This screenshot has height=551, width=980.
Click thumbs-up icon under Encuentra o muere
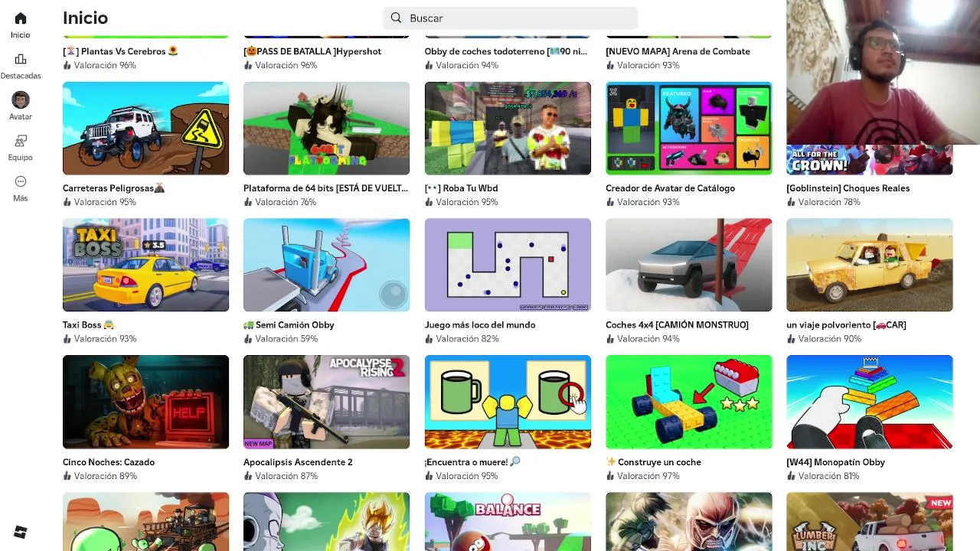[430, 475]
